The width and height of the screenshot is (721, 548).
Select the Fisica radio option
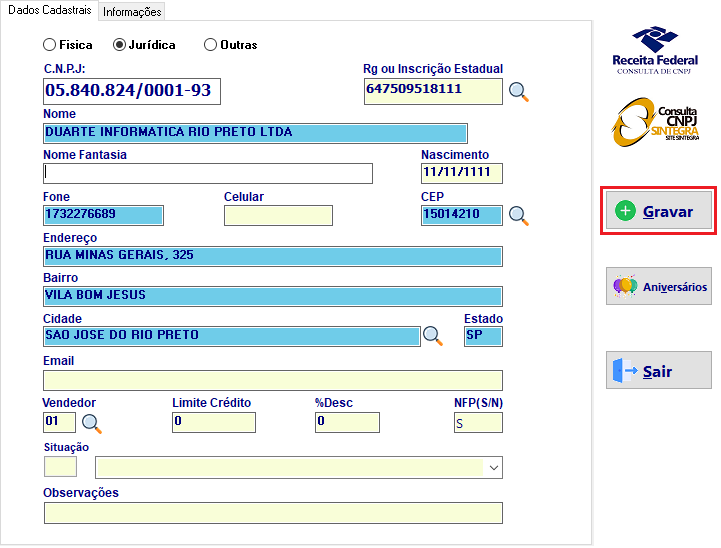[68, 45]
